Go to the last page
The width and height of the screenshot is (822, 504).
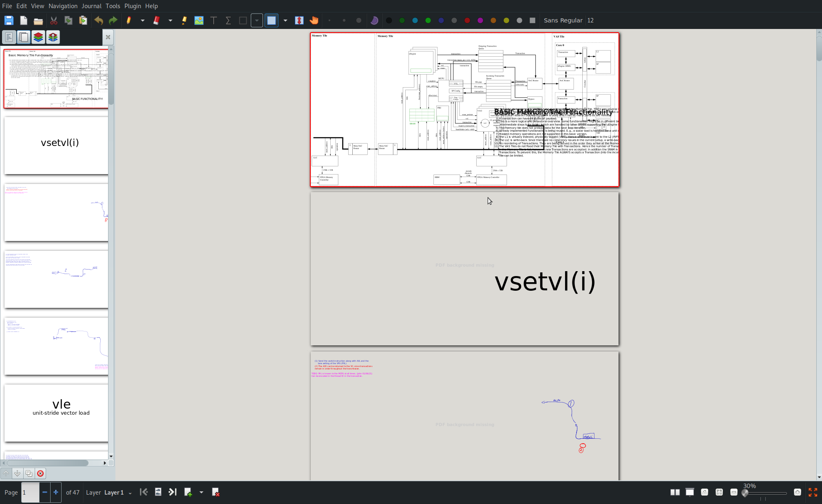point(172,492)
